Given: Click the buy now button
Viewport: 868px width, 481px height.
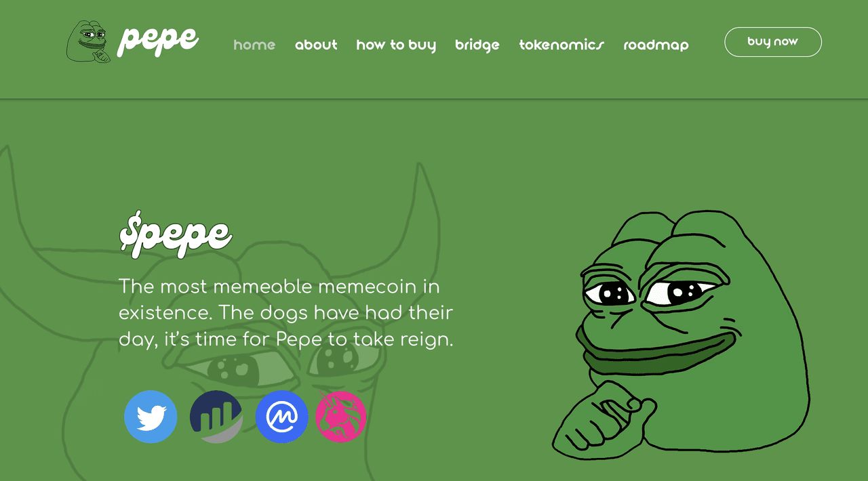Looking at the screenshot, I should pyautogui.click(x=773, y=42).
